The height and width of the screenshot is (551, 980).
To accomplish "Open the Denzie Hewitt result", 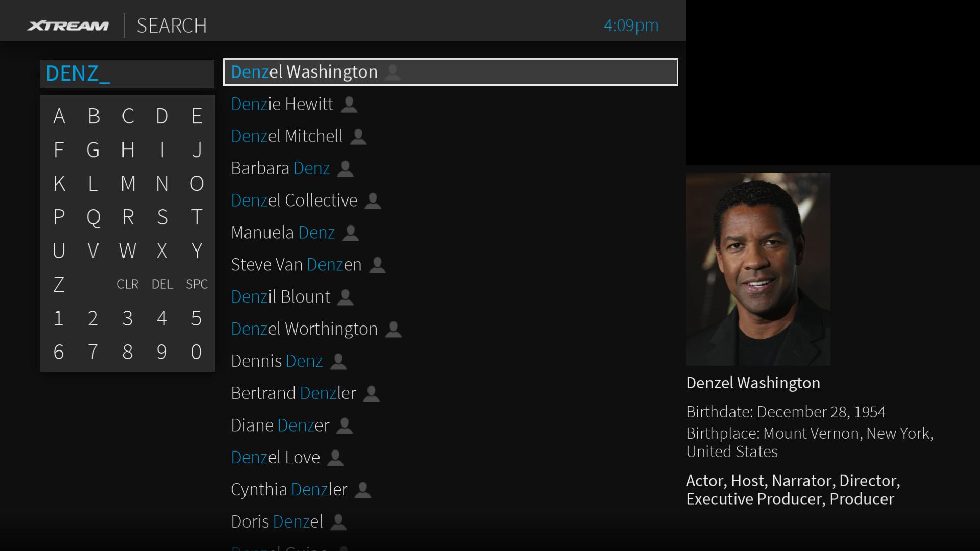I will 451,104.
